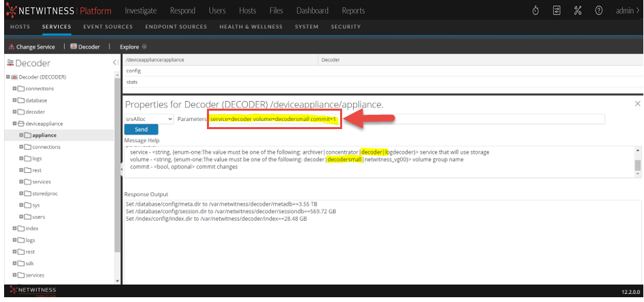Open the Health & Wellness tab
Viewport: 644px width, 302px height.
(x=250, y=27)
